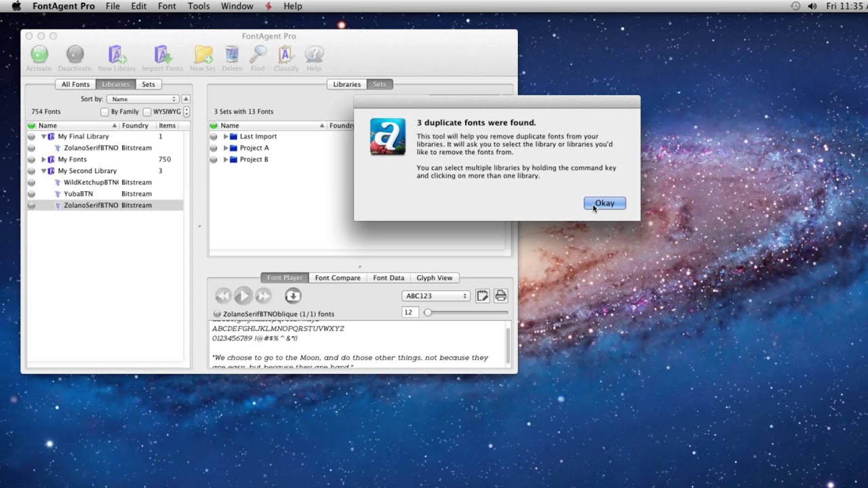Viewport: 868px width, 488px height.
Task: Open the Tools menu
Action: (x=199, y=6)
